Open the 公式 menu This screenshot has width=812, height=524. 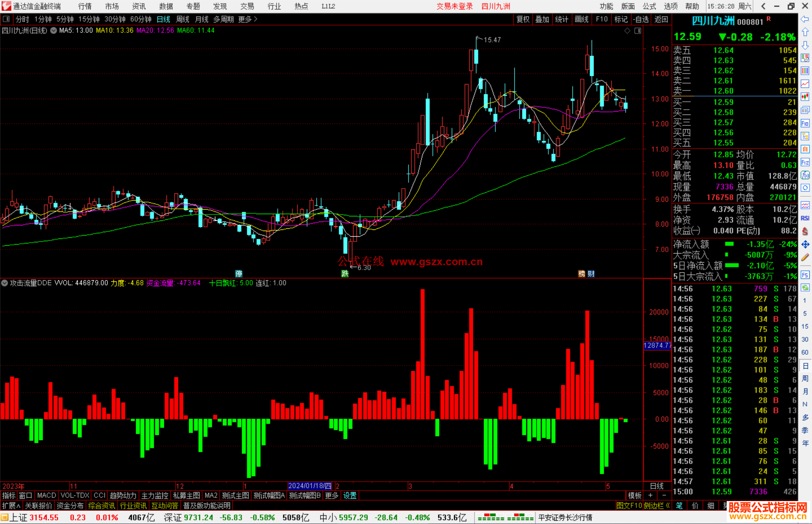point(649,6)
